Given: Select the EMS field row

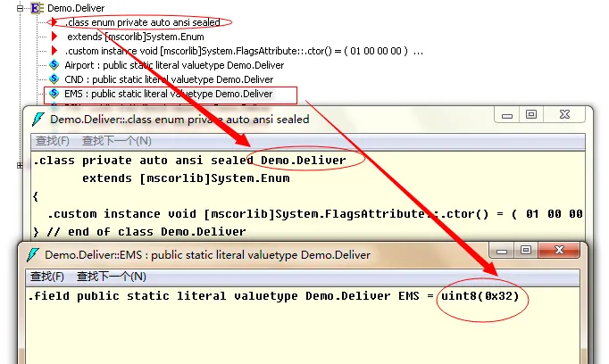Looking at the screenshot, I should (168, 94).
